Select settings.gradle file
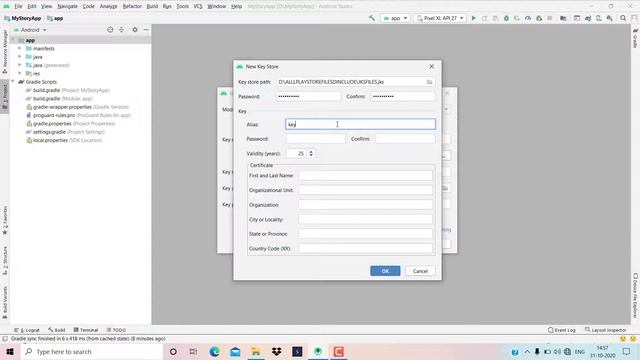The image size is (640, 360). [x=65, y=132]
